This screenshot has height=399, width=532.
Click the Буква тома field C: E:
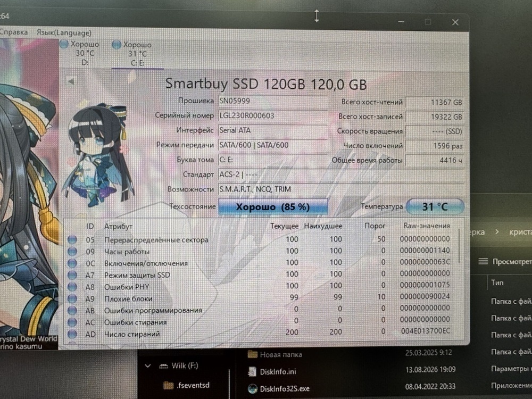(273, 160)
